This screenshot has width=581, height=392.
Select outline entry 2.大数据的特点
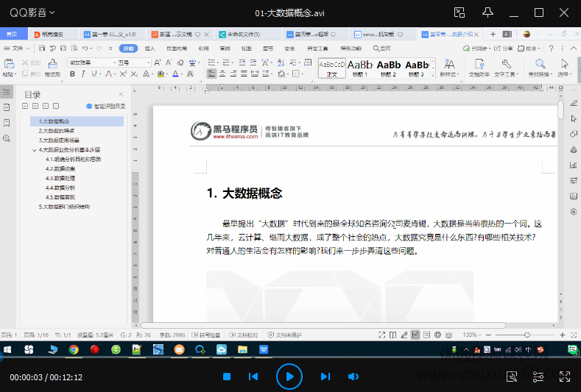(x=56, y=131)
